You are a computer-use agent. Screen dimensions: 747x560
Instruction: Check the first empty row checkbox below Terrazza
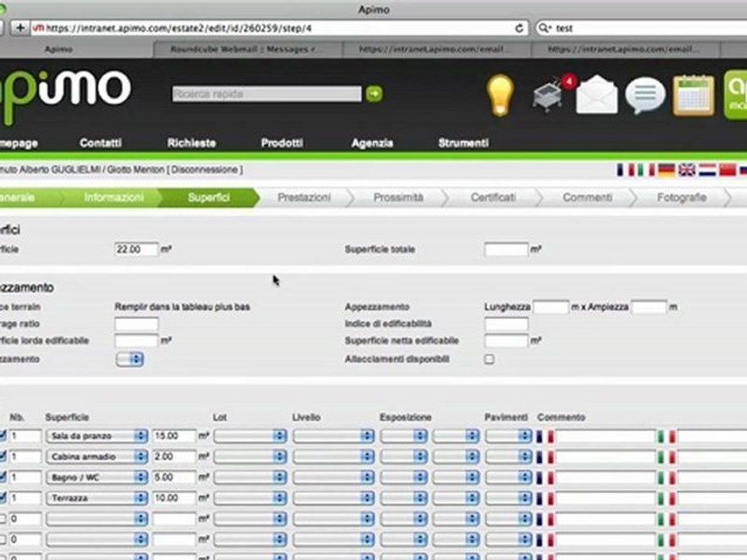2,519
